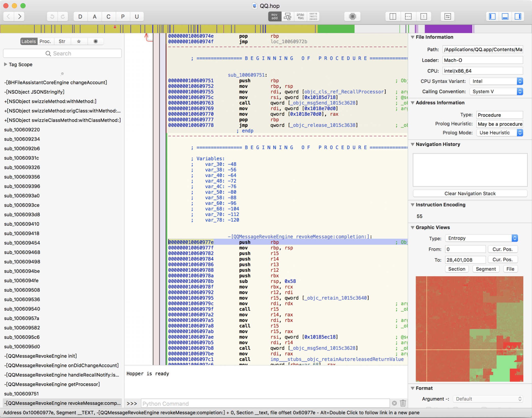Select -[QQMessageRevokeEngine getProcessor] label
The height and width of the screenshot is (418, 532).
[52, 384]
